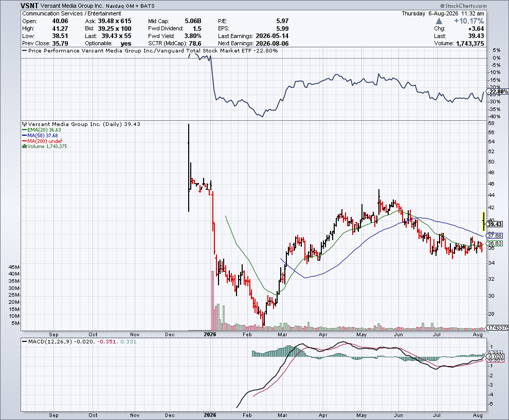Viewport: 509px width, 420px height.
Task: Click the Open value 40.06
Action: tap(60, 21)
